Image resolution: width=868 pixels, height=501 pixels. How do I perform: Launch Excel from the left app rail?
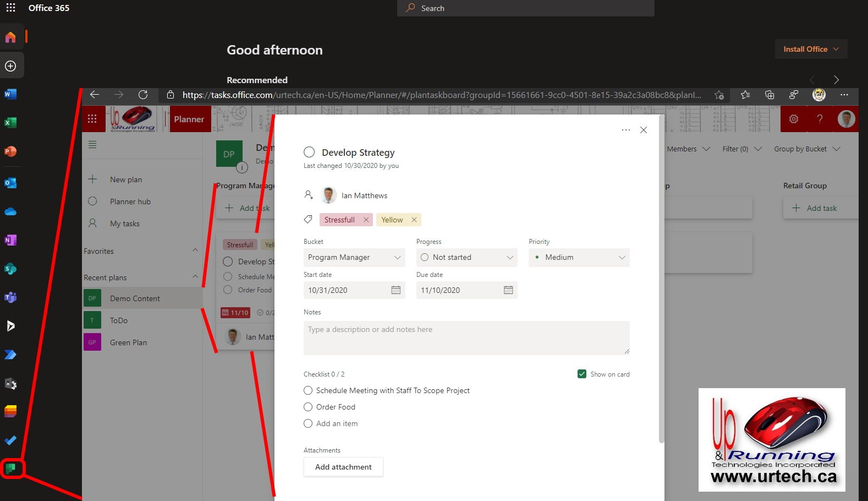pyautogui.click(x=10, y=123)
